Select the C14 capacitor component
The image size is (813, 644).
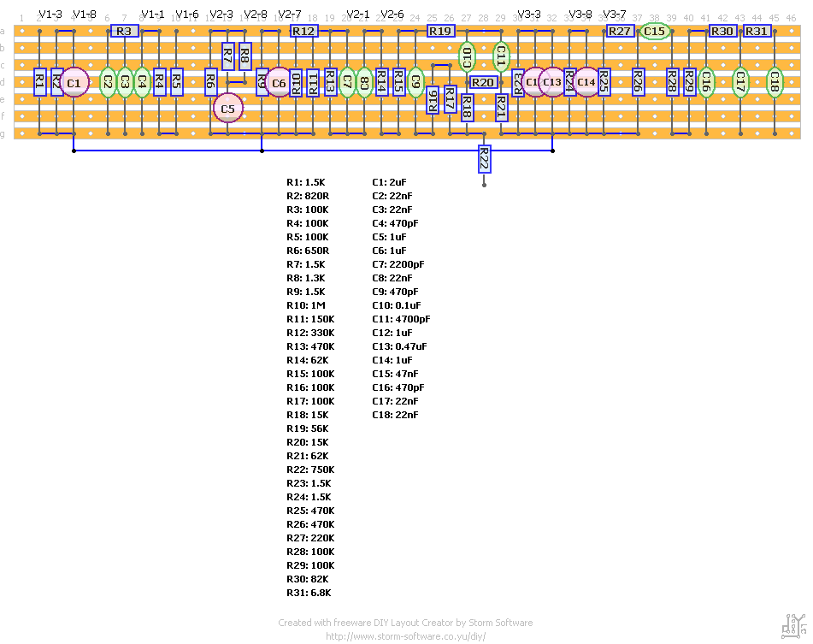586,82
